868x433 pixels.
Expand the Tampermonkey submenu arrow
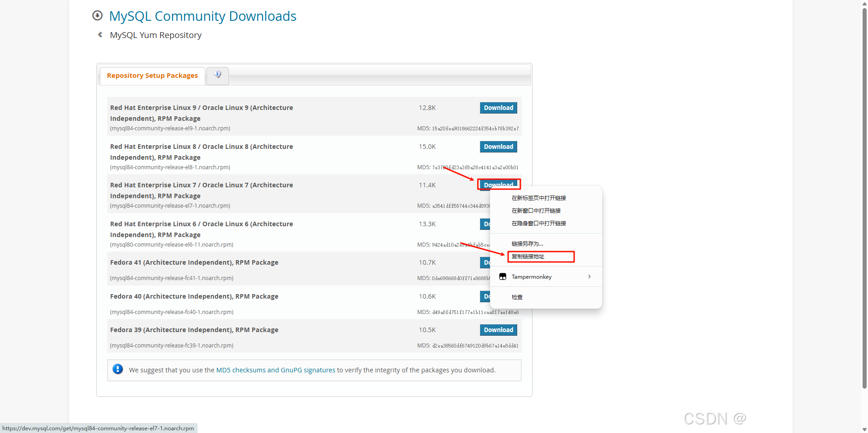click(x=590, y=276)
